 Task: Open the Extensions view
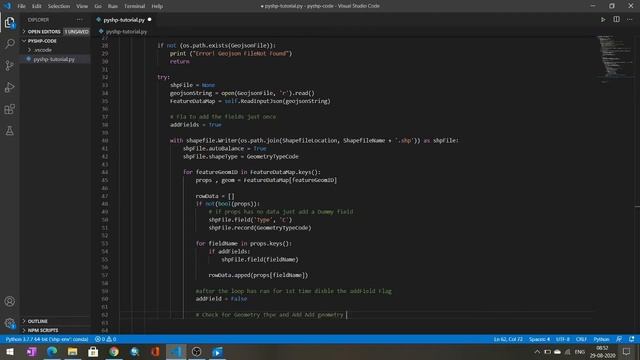[9, 109]
